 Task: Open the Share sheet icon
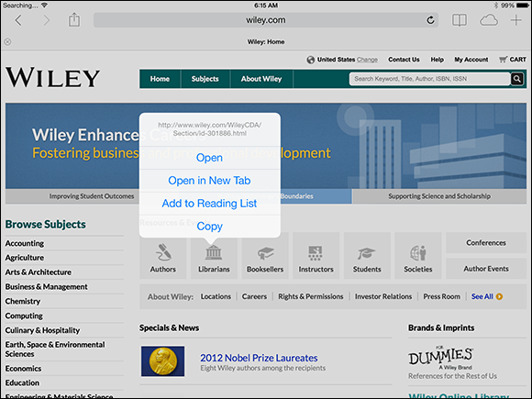click(74, 20)
